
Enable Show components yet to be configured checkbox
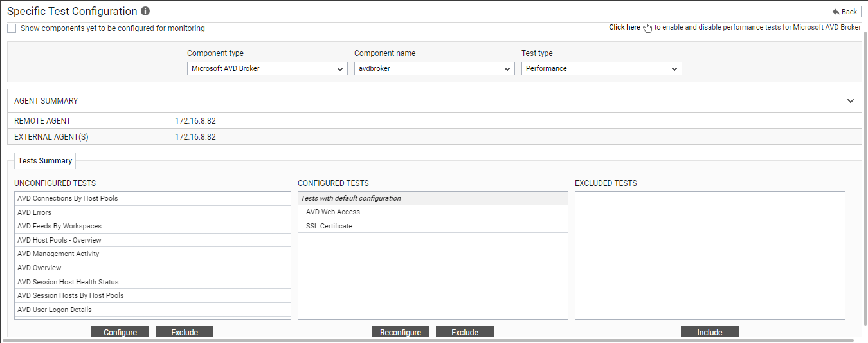pos(12,28)
